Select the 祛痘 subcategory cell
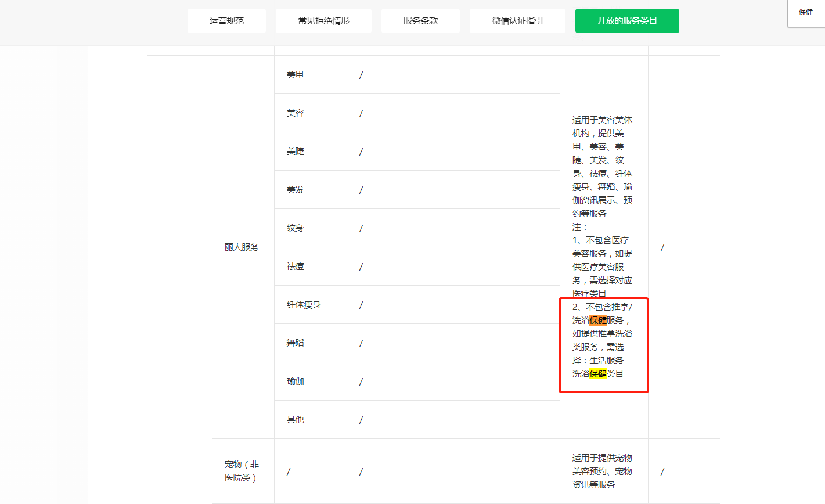 pos(311,267)
